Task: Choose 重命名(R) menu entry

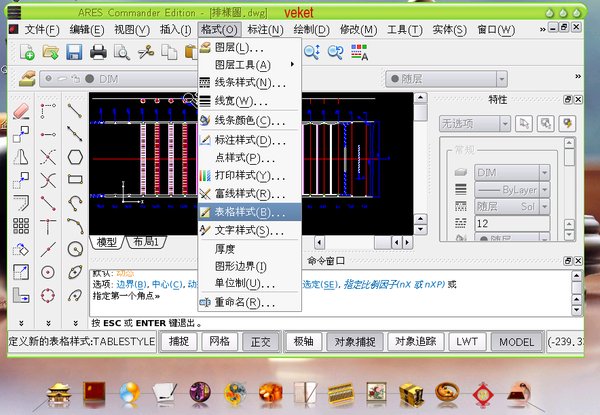Action: 249,302
